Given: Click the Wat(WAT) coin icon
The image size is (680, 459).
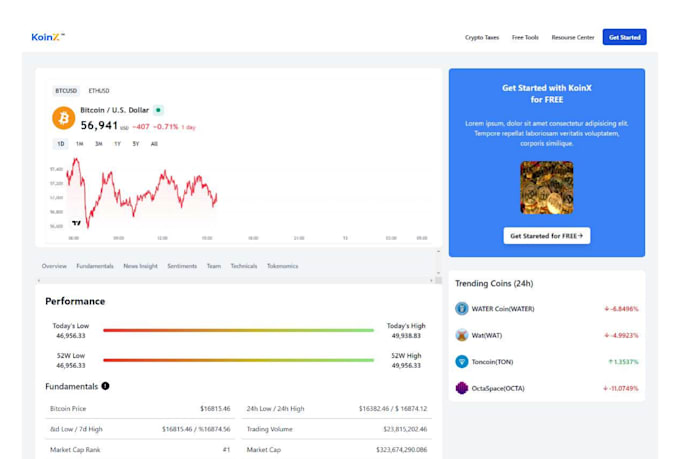Looking at the screenshot, I should pyautogui.click(x=462, y=335).
